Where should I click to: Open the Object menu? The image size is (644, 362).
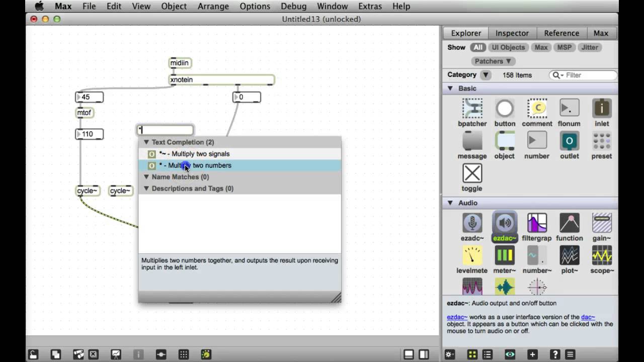(x=174, y=6)
